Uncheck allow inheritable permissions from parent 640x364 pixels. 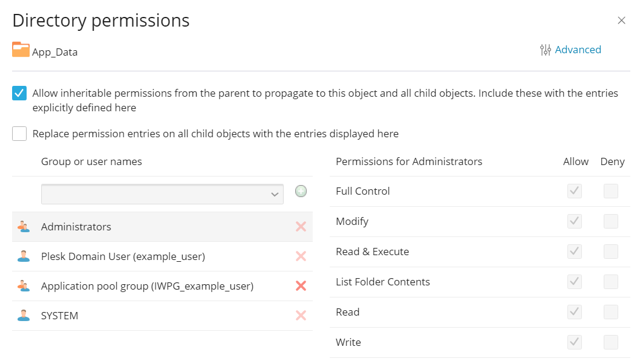(x=19, y=93)
